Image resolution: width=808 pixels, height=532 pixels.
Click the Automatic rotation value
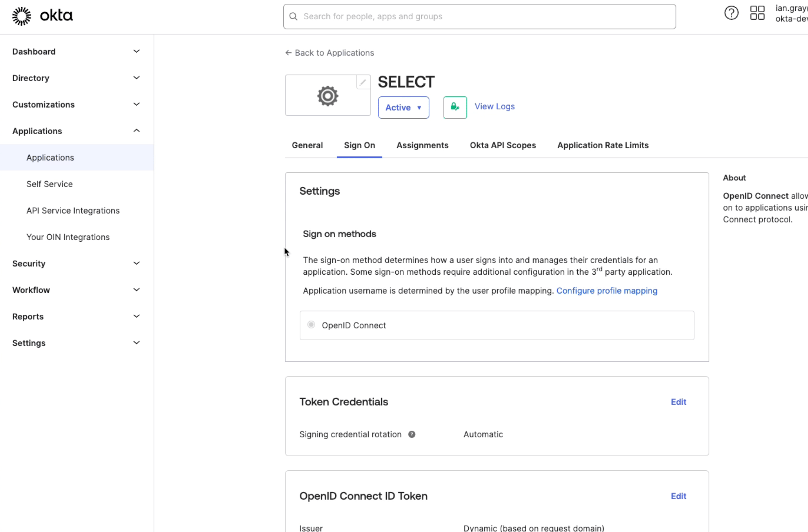click(483, 434)
